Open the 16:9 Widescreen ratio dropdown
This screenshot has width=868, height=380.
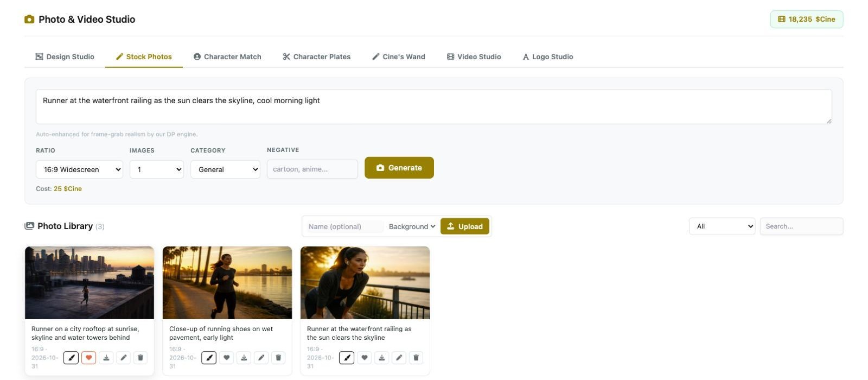(79, 169)
